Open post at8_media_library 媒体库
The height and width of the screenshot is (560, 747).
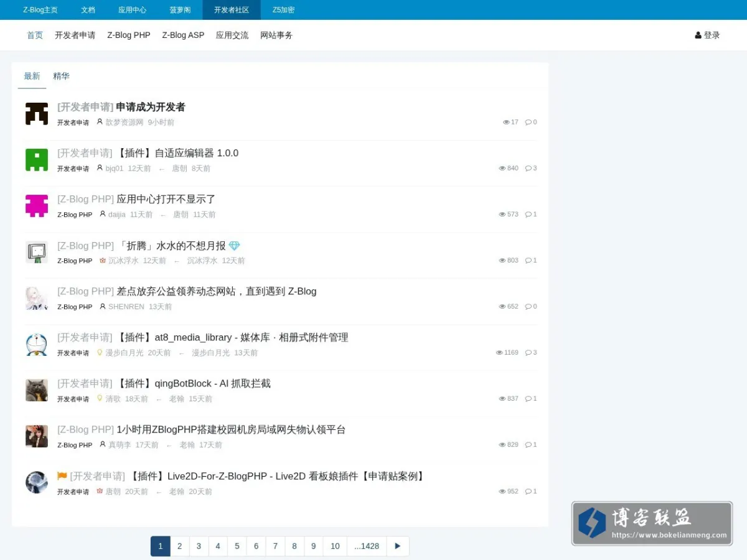point(233,337)
